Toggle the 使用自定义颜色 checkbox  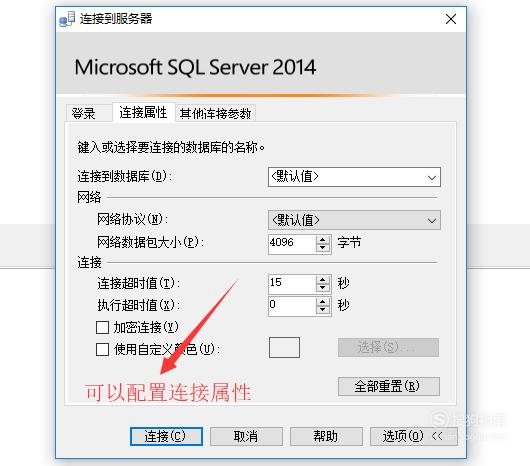pyautogui.click(x=102, y=349)
